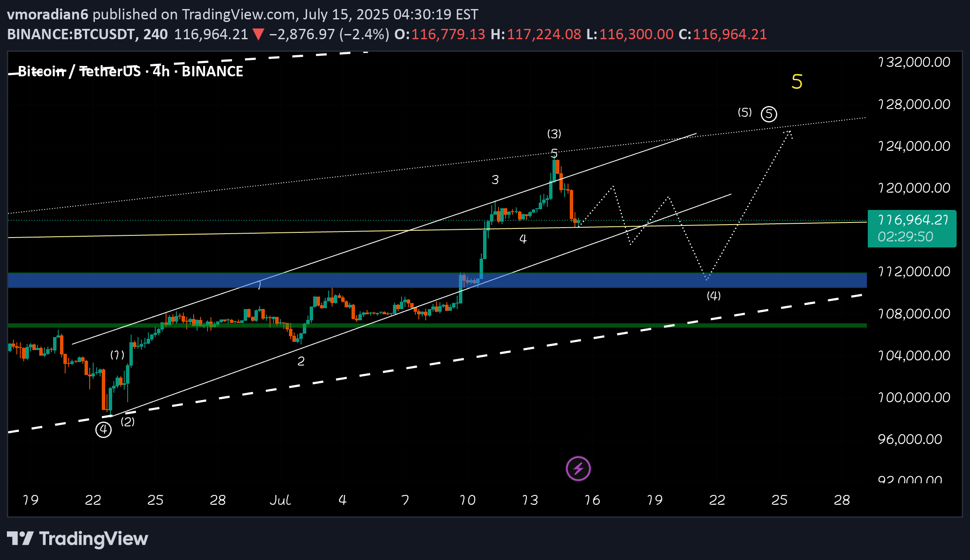Screen dimensions: 970x560
Task: Select the (1) wave label
Action: [x=117, y=355]
